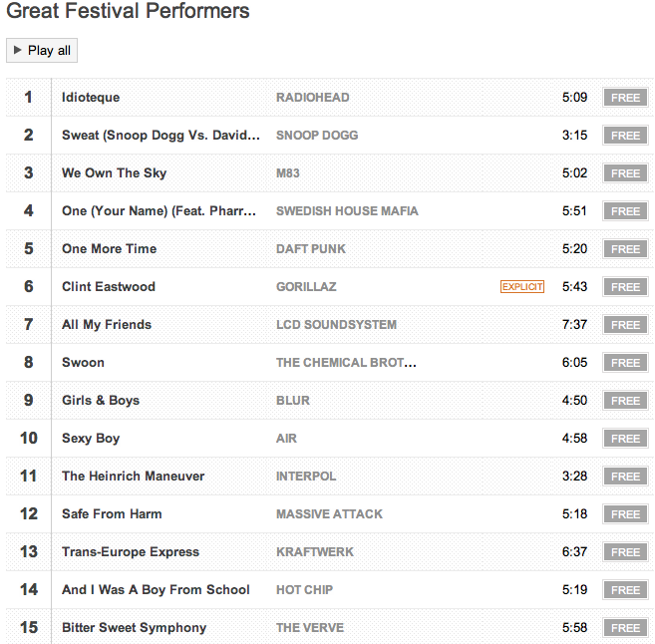Image resolution: width=655 pixels, height=644 pixels.
Task: Select And I Was A Boy From School
Action: 156,590
